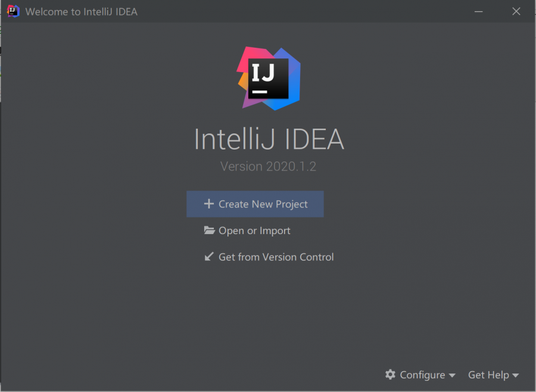Image resolution: width=536 pixels, height=392 pixels.
Task: Click the 'Welcome to IntelliJ IDEA' window title
Action: point(82,11)
